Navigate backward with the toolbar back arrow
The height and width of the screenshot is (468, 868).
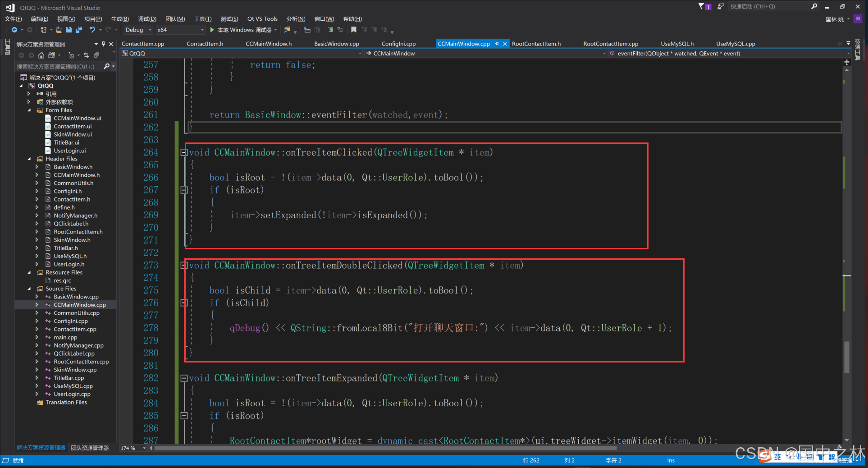tap(14, 30)
